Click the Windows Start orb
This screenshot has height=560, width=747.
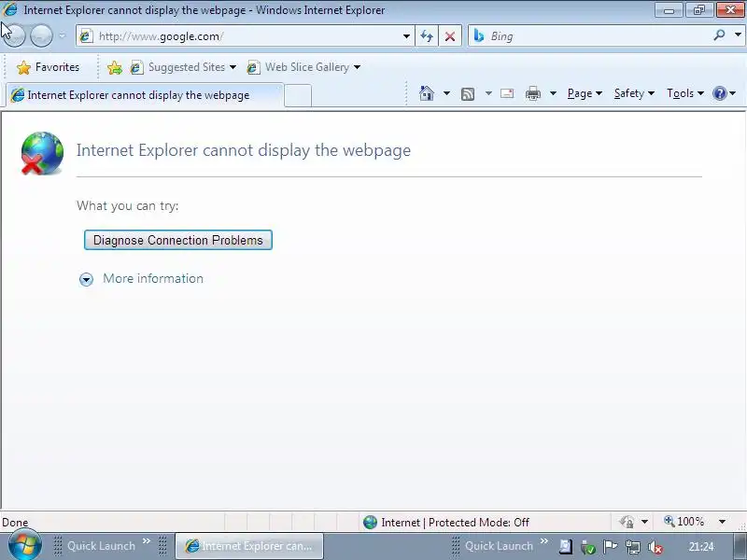(x=25, y=545)
